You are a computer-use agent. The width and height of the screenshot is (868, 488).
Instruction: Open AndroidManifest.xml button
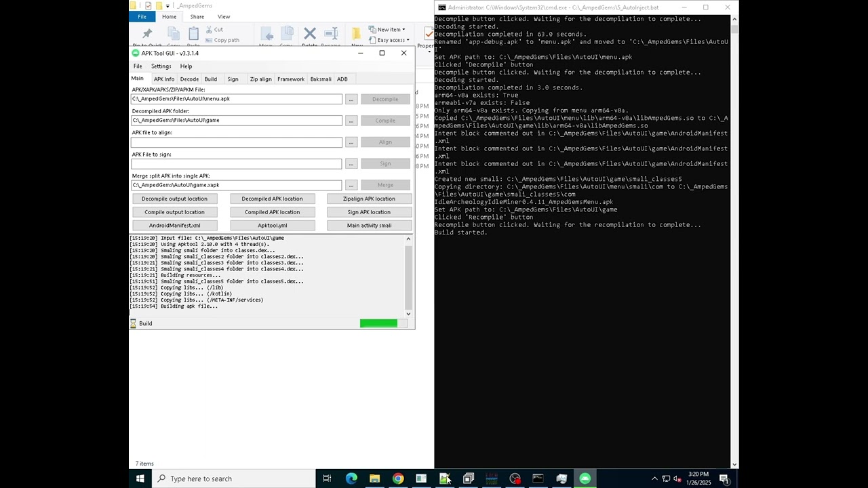click(174, 225)
